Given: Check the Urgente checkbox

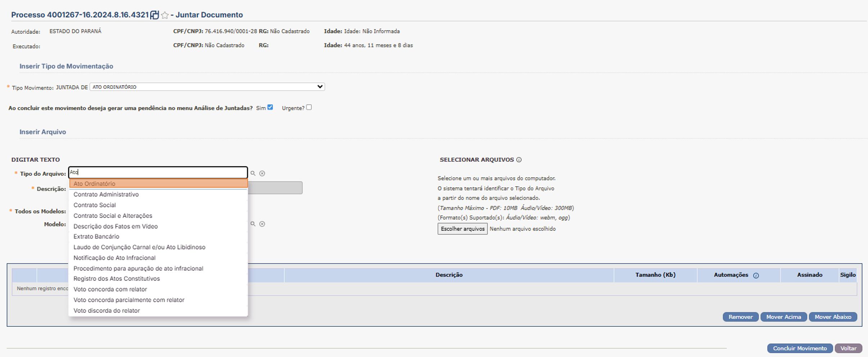Looking at the screenshot, I should [x=309, y=107].
